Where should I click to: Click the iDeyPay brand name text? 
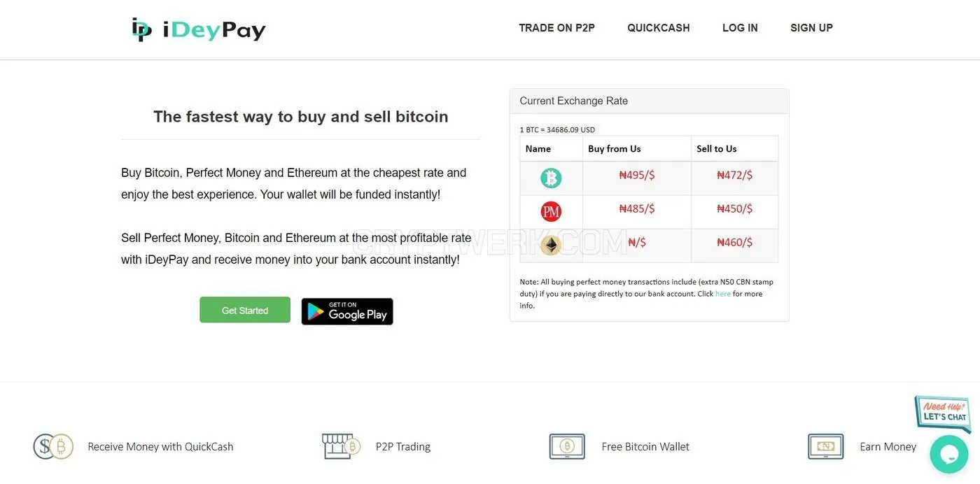[x=214, y=30]
